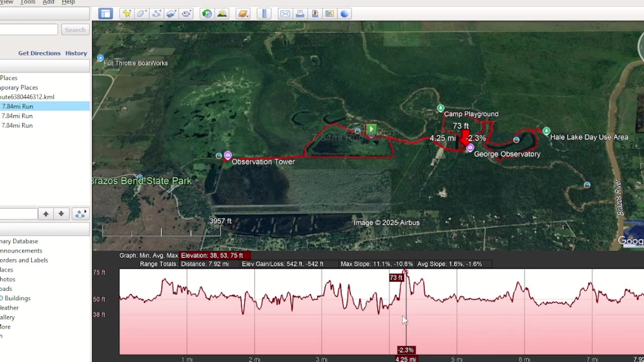
Task: Select the Announcements layer
Action: point(21,250)
